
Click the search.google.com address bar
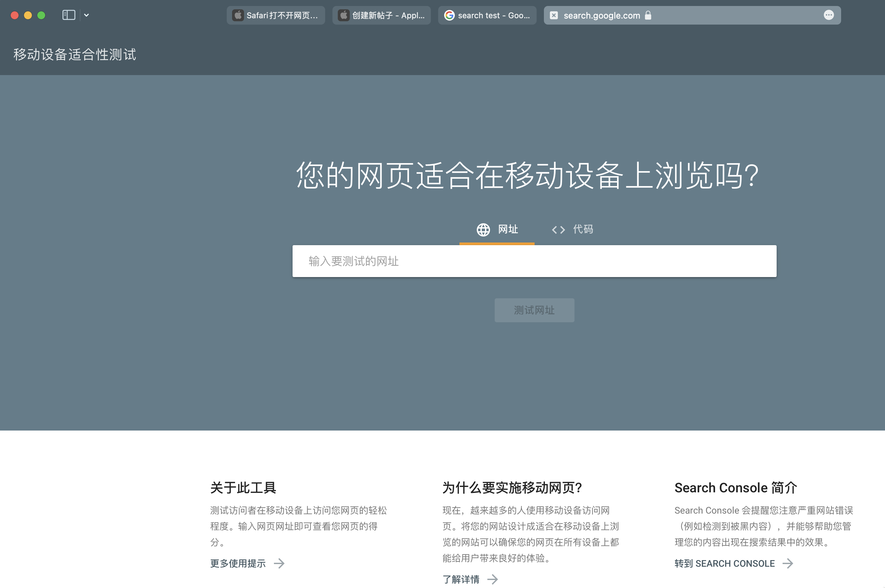click(x=601, y=15)
